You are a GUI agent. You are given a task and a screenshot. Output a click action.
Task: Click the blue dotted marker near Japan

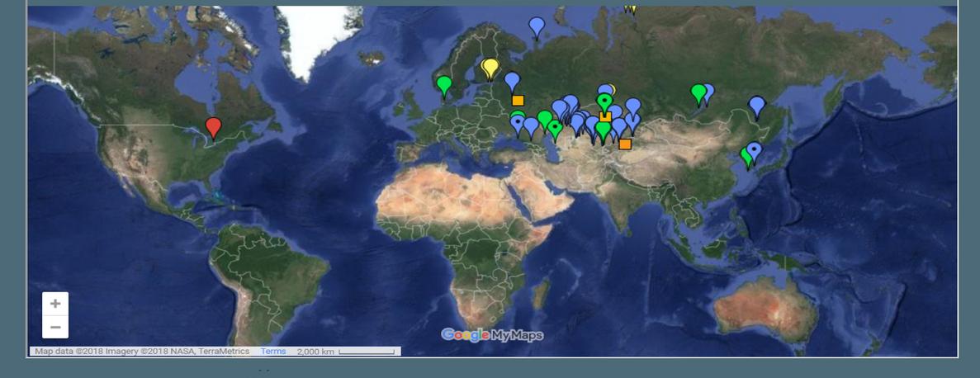pyautogui.click(x=754, y=150)
